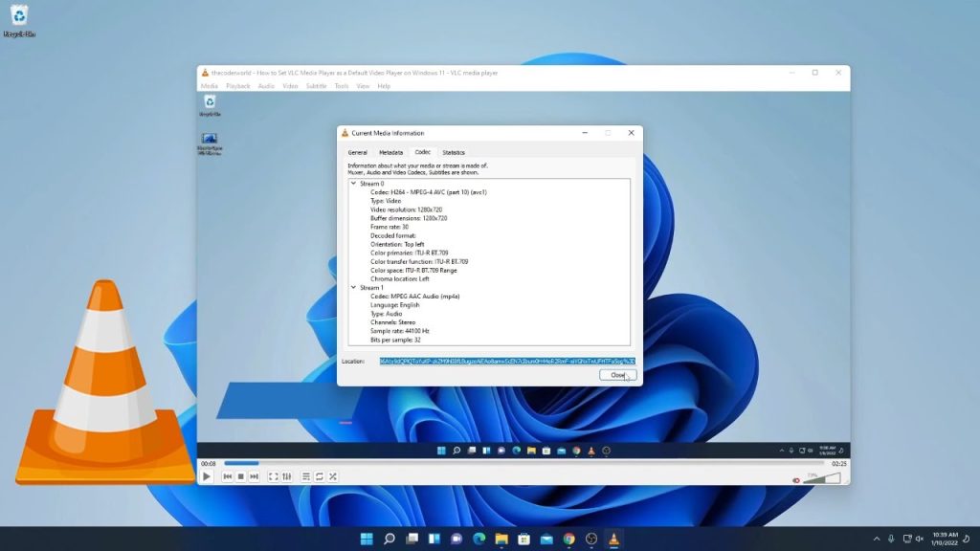Stop playback with the stop button

pos(241,476)
